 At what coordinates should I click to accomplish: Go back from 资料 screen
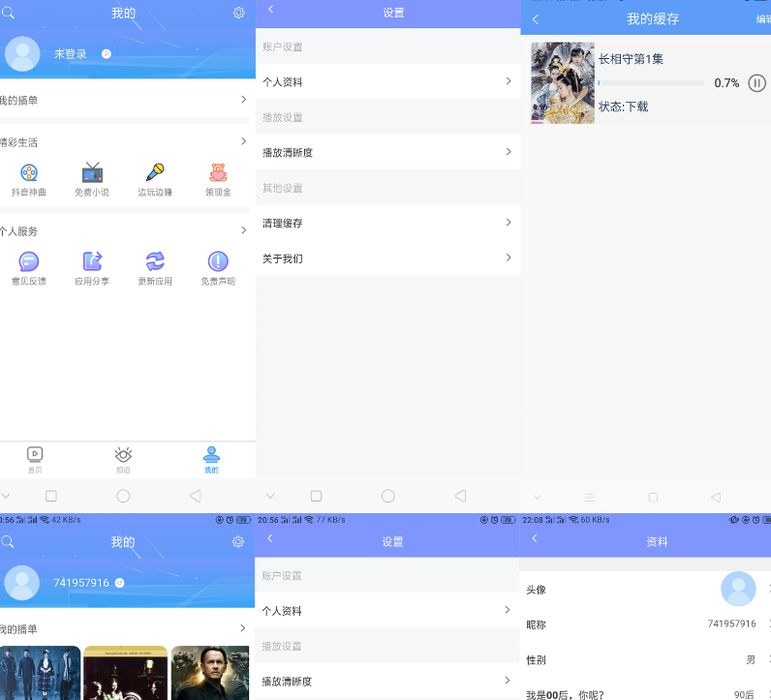535,538
